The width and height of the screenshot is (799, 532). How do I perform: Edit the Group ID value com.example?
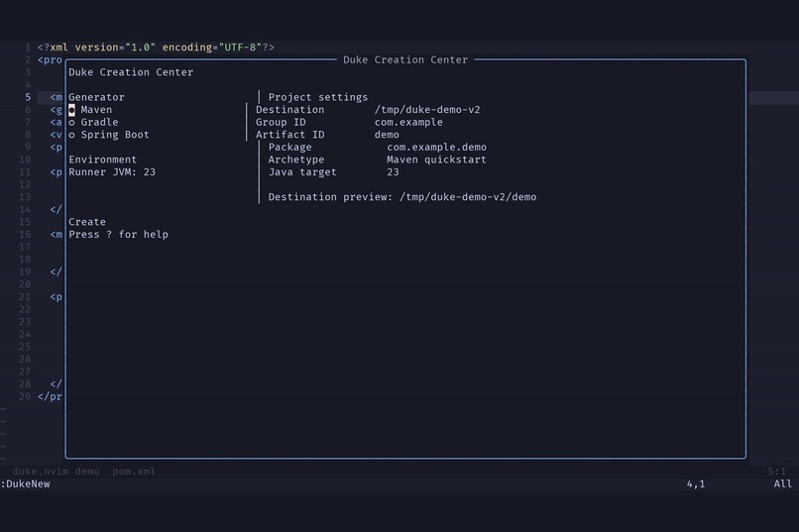408,122
